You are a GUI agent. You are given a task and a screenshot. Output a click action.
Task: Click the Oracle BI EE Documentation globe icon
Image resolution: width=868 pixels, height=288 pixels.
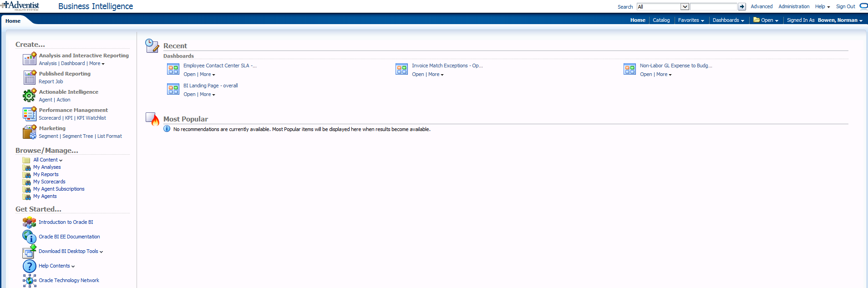pos(30,237)
